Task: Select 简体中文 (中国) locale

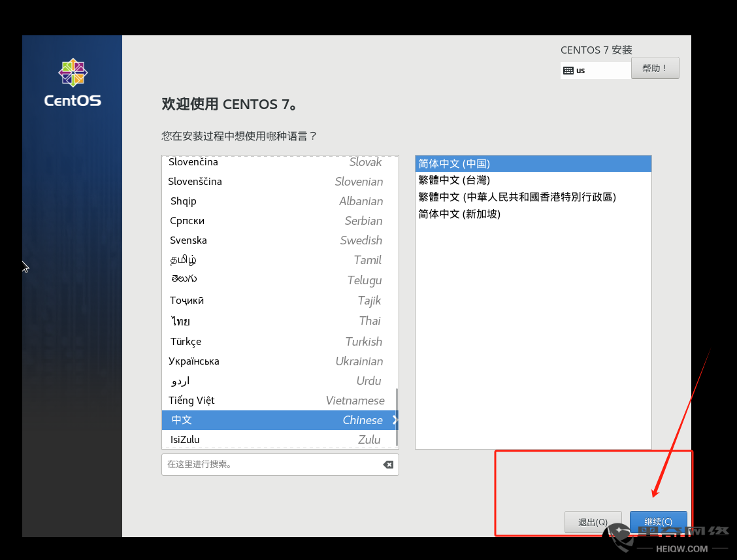Action: tap(532, 163)
